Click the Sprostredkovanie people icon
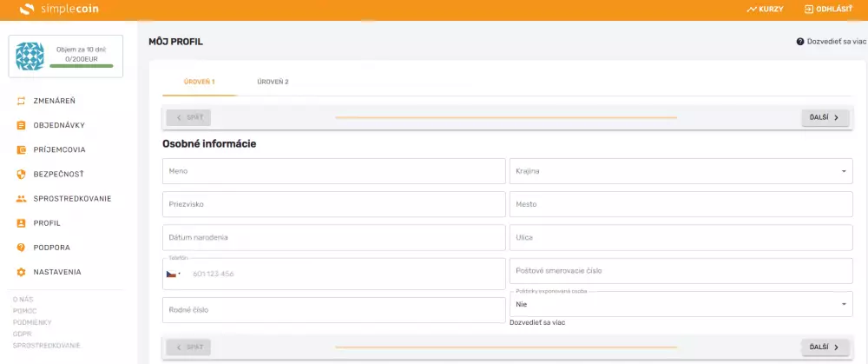 pos(21,198)
